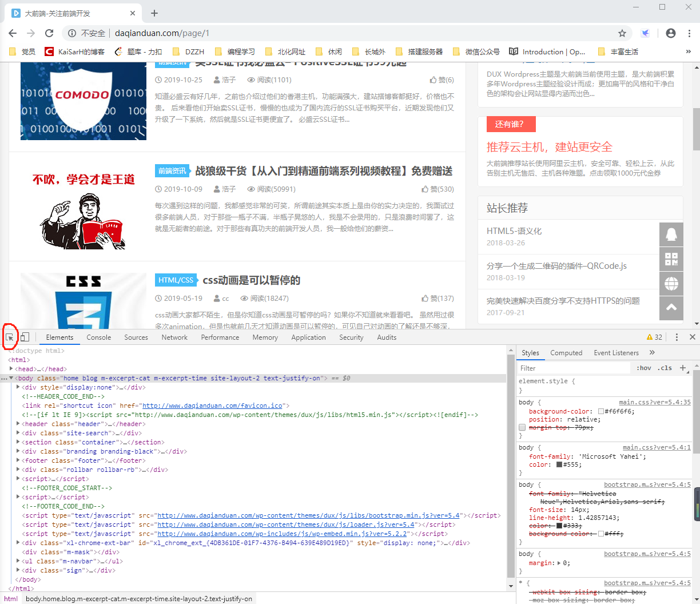
Task: Open the HTML5-语义化 sidebar link
Action: pos(514,231)
